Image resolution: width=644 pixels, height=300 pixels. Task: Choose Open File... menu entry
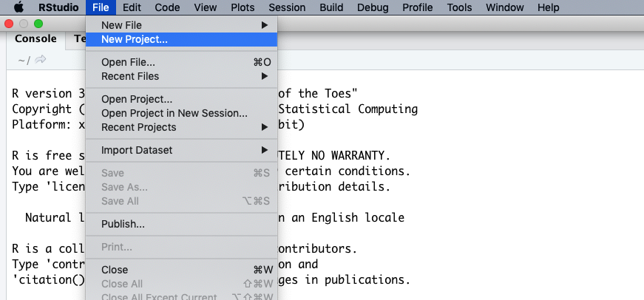pyautogui.click(x=128, y=62)
